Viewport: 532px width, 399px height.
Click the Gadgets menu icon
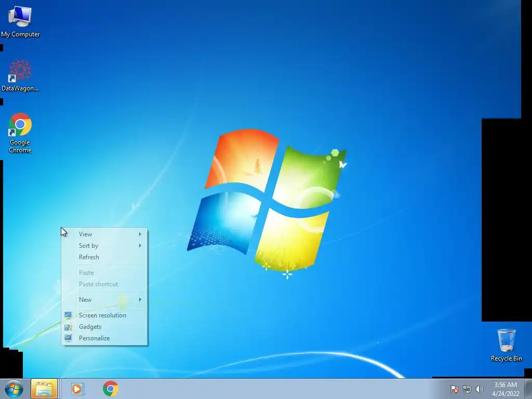(68, 327)
